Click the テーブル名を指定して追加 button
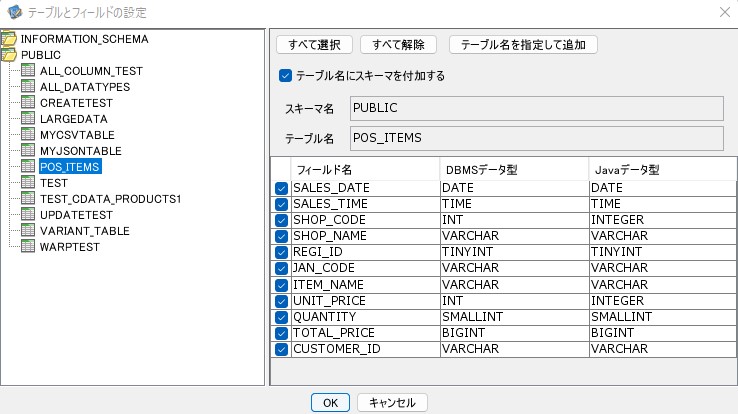Screen dimensions: 738x414 click(524, 45)
